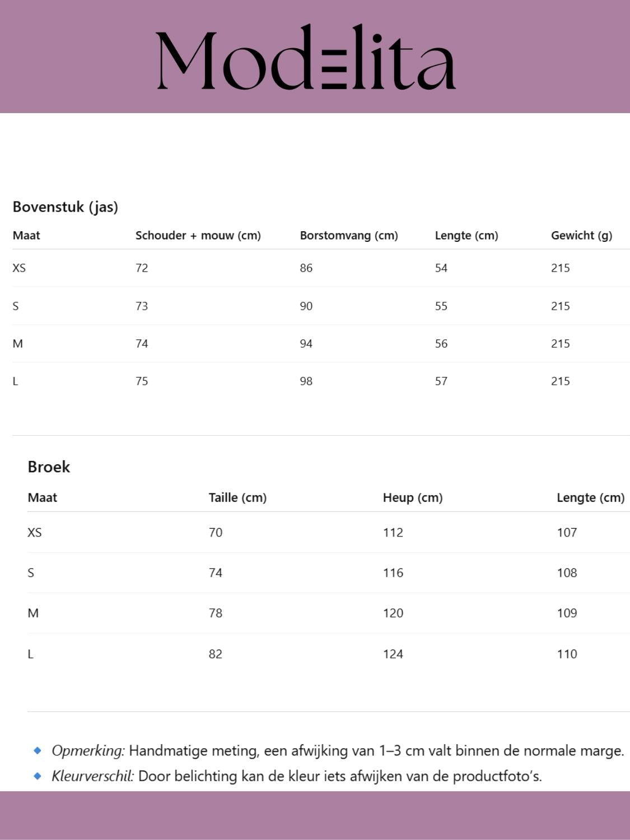Click the Schouder + mouw (cm) column header

(198, 235)
